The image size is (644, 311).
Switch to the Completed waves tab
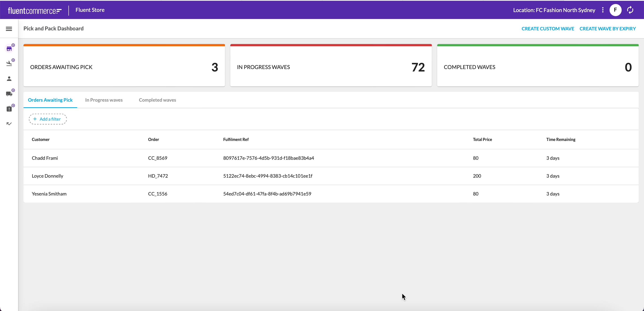pyautogui.click(x=157, y=100)
